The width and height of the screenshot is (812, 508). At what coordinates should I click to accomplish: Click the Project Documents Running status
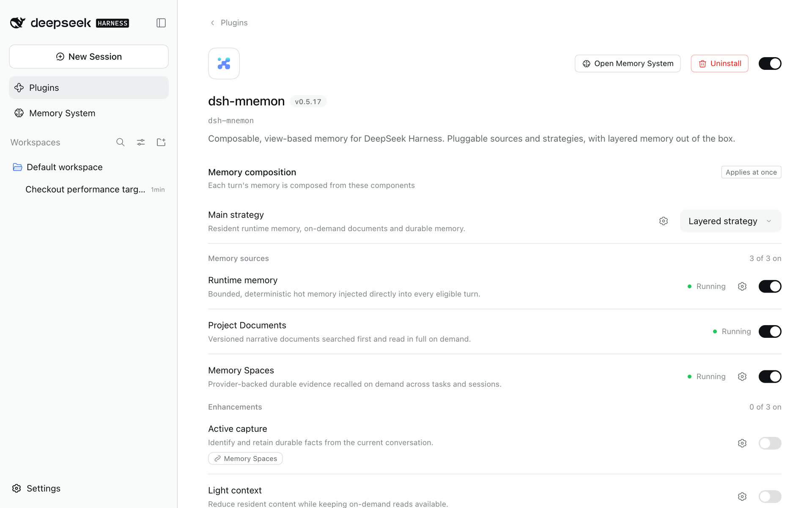(732, 331)
